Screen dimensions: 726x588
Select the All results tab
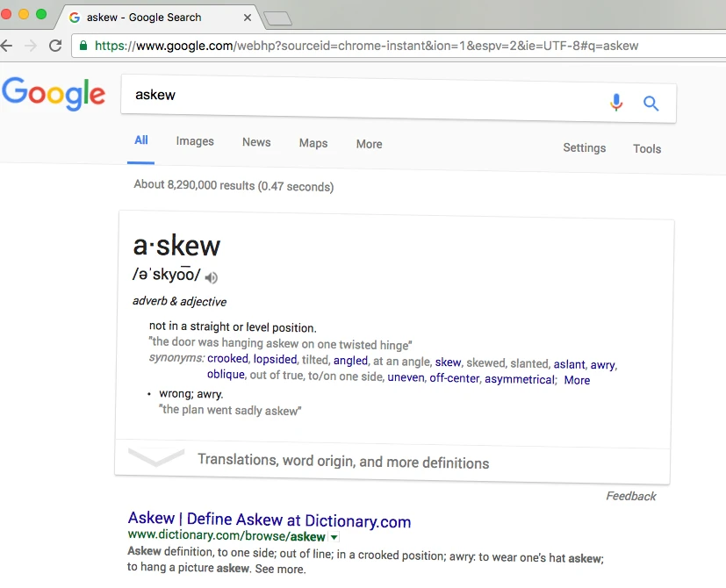click(x=140, y=140)
